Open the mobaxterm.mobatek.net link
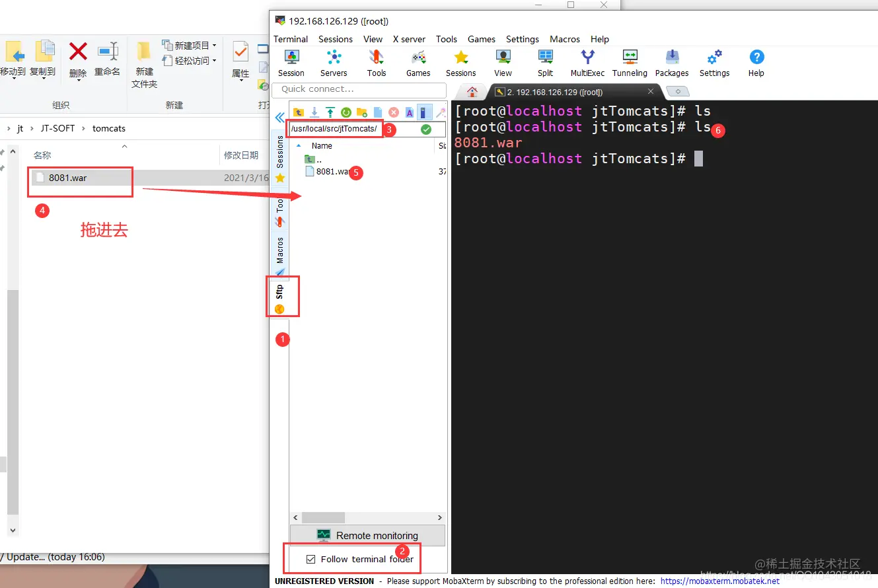 tap(720, 581)
